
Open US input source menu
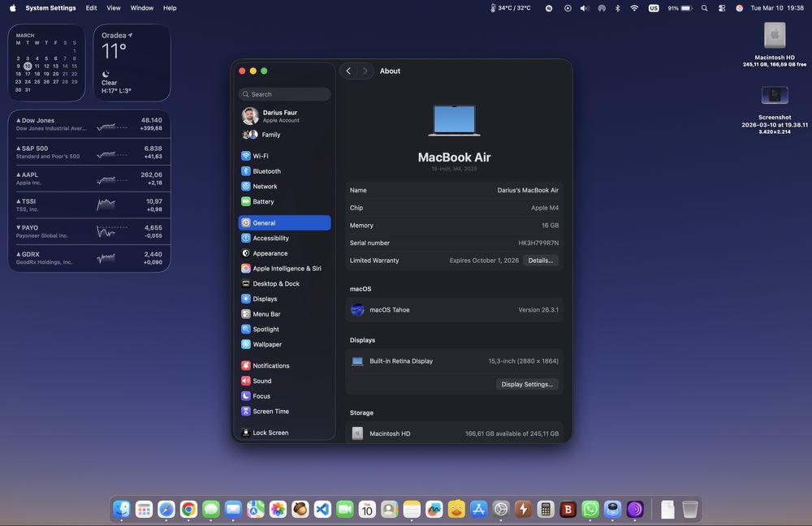point(654,8)
